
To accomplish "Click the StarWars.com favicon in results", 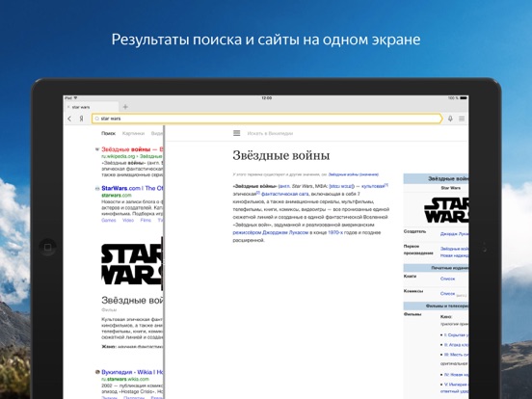I will tap(97, 188).
